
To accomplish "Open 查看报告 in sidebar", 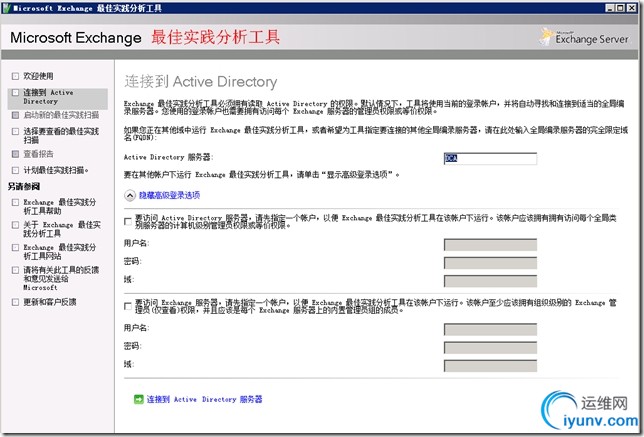I will (x=38, y=154).
